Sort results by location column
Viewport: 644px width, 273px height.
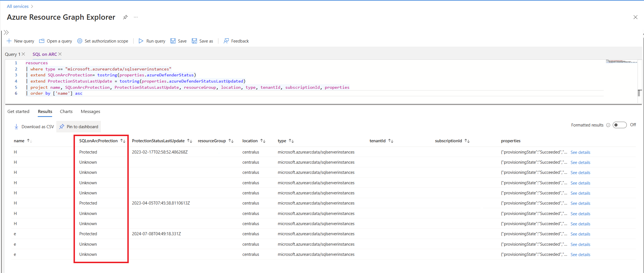[263, 141]
